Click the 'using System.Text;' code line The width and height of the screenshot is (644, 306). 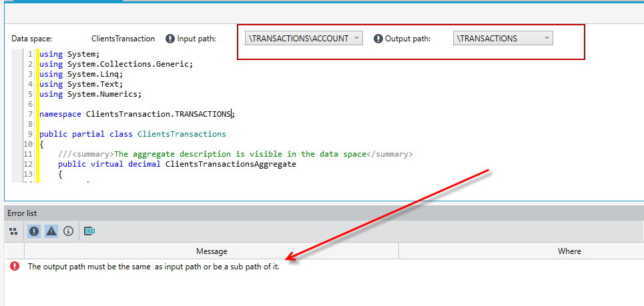click(x=81, y=84)
